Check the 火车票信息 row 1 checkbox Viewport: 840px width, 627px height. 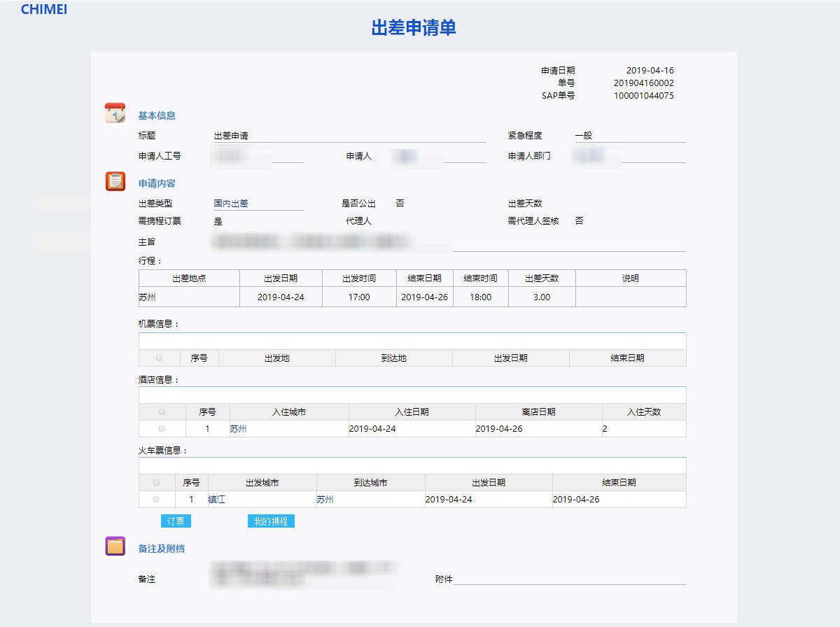(156, 499)
